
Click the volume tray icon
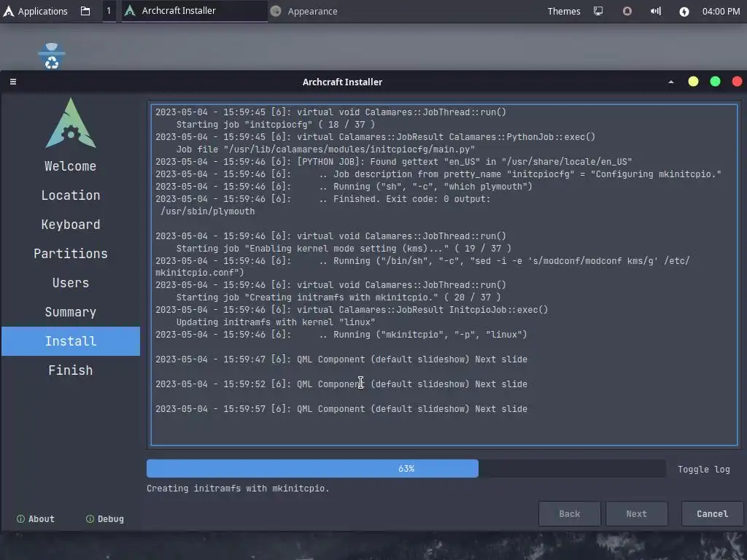pyautogui.click(x=656, y=11)
